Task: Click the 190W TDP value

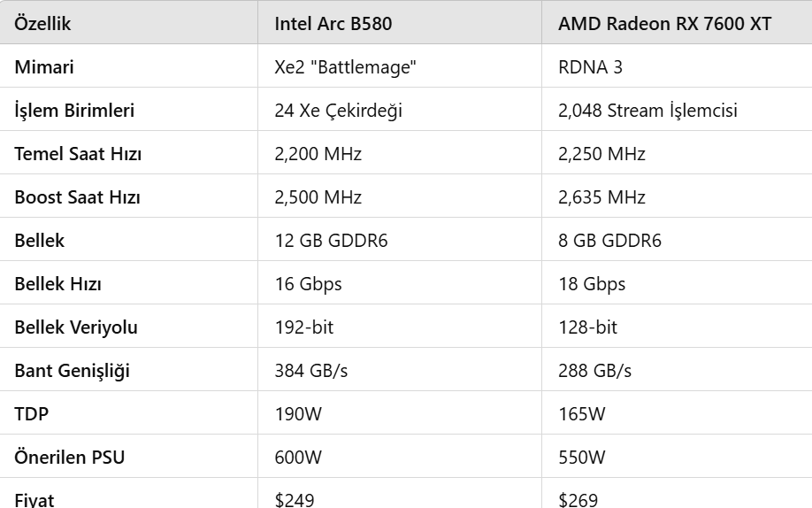Action: click(298, 414)
